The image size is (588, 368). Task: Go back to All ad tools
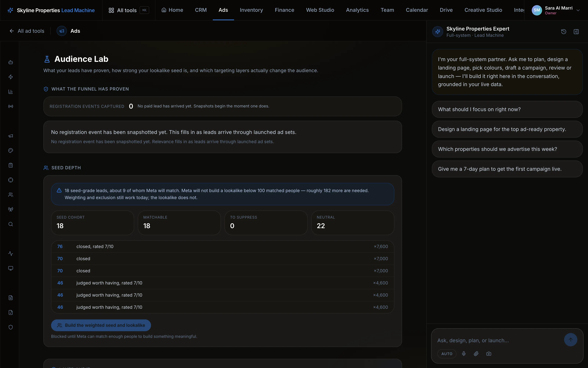(x=27, y=31)
